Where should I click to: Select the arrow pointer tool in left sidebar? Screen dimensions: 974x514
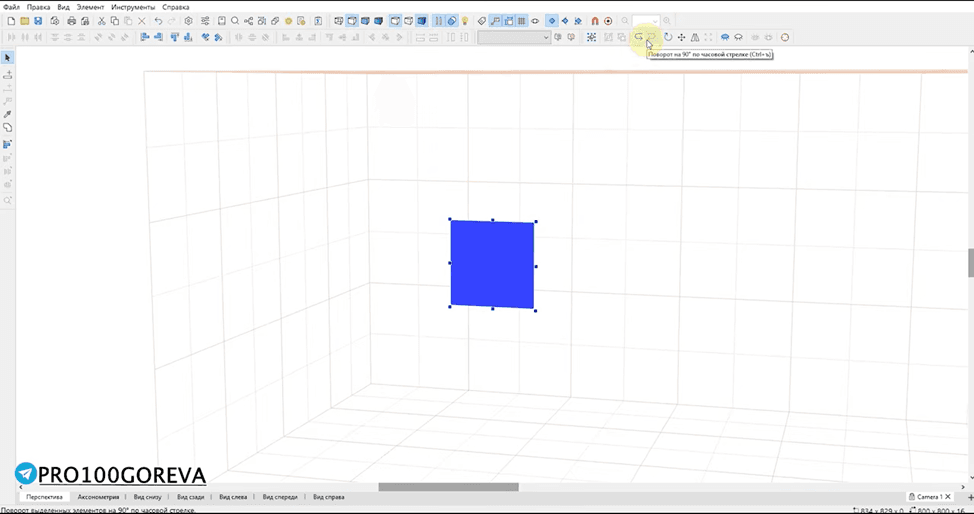7,58
